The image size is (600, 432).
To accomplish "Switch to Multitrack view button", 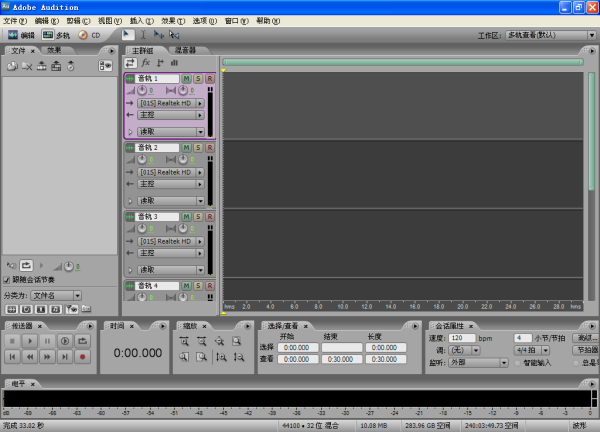I will pyautogui.click(x=56, y=35).
